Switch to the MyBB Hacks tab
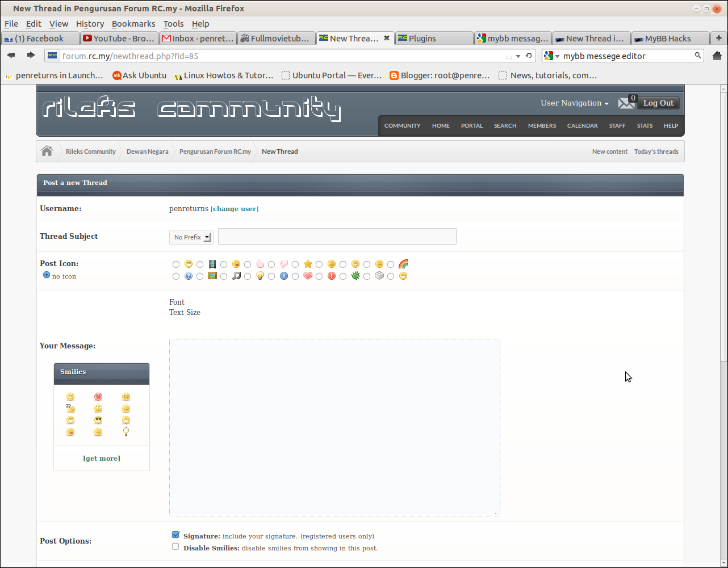This screenshot has height=568, width=728. pos(668,39)
